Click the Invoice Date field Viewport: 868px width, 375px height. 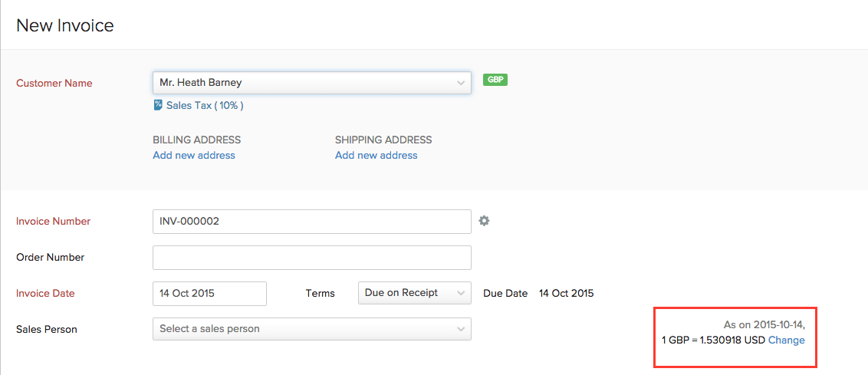coord(209,294)
